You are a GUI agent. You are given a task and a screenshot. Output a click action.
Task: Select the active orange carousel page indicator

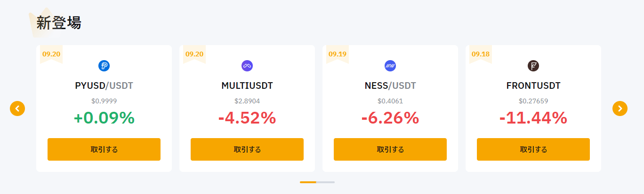click(308, 182)
